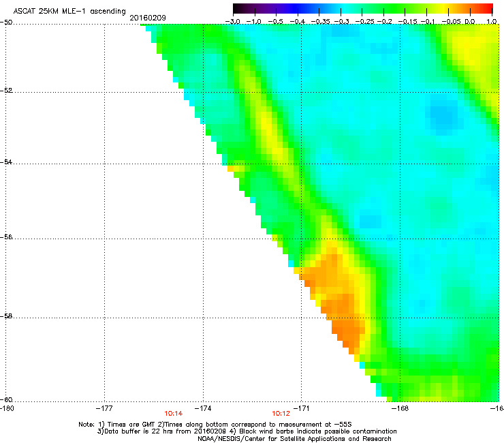Click the -0.2 color bar label
This screenshot has height=443, width=504.
384,22
